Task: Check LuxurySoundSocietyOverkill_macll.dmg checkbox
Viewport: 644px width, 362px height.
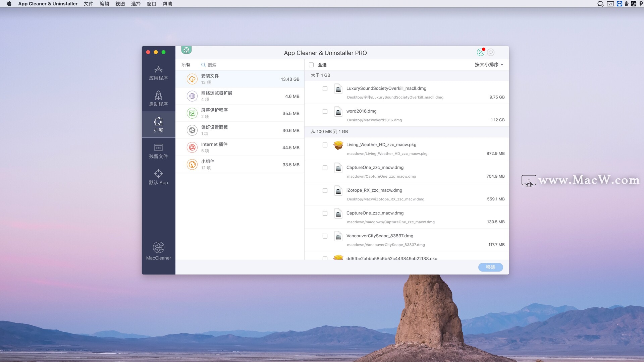Action: pyautogui.click(x=325, y=89)
